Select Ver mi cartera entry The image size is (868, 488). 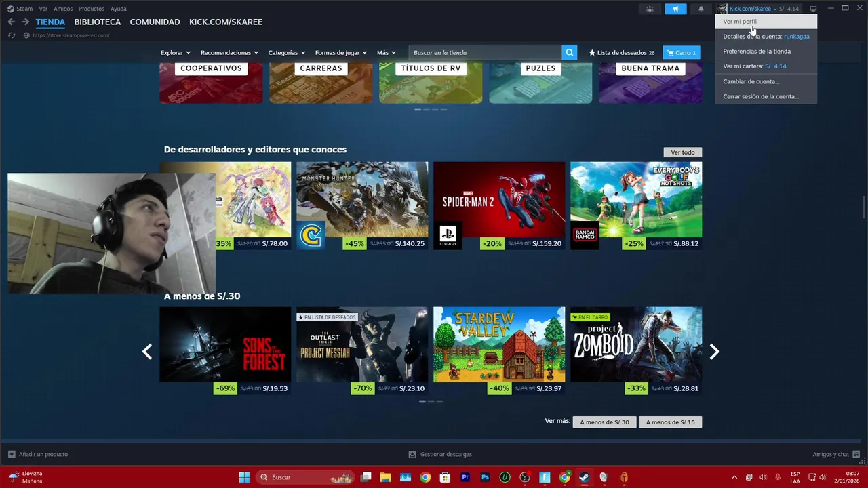[x=766, y=66]
